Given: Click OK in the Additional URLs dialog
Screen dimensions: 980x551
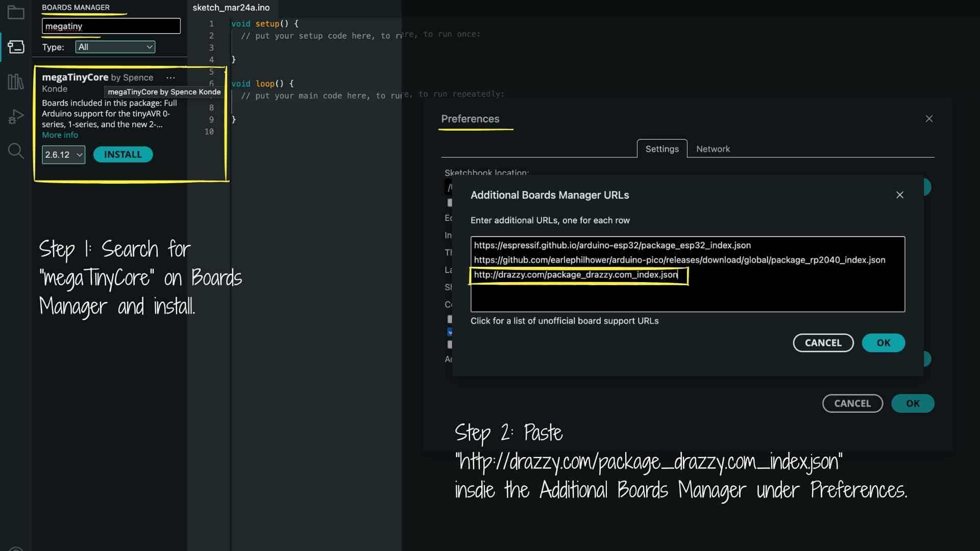Looking at the screenshot, I should 883,343.
